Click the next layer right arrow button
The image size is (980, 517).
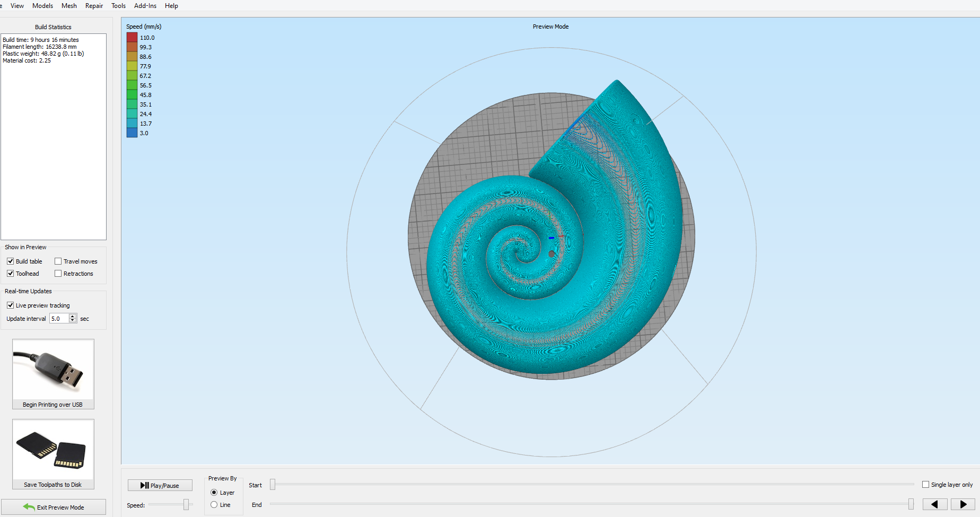pyautogui.click(x=962, y=504)
